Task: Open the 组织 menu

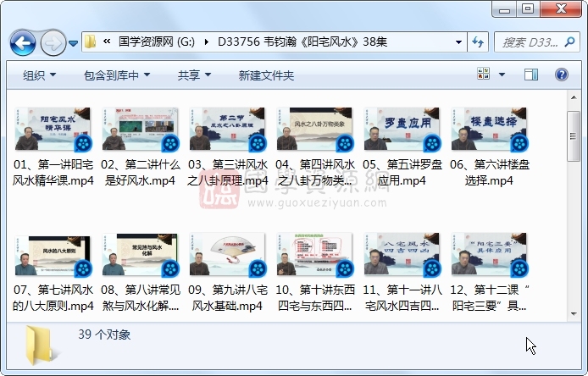Action: coord(39,75)
